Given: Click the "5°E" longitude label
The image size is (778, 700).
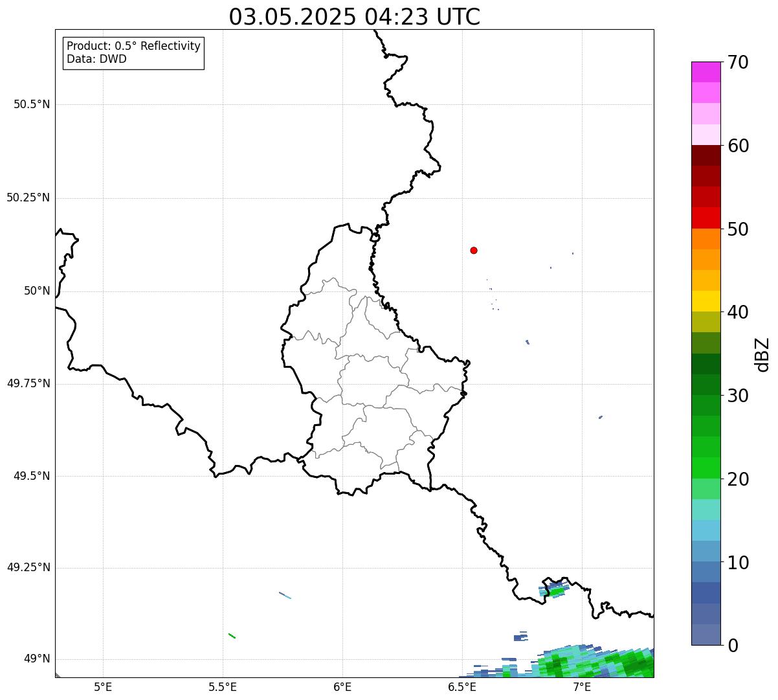Looking at the screenshot, I should point(103,686).
